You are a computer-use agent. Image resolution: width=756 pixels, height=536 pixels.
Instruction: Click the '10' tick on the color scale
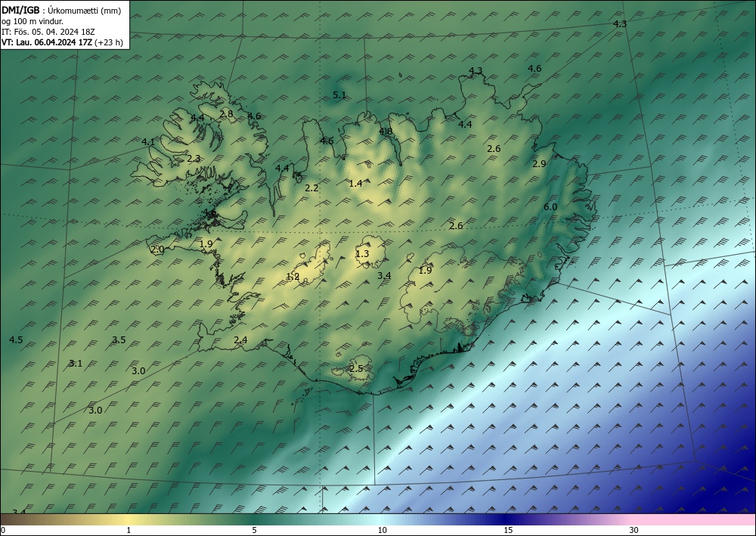382,531
